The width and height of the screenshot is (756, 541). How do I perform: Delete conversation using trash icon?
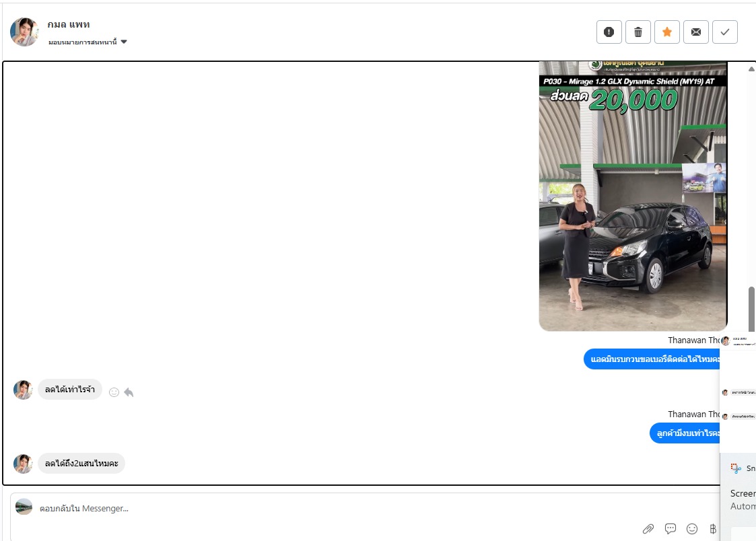point(638,32)
